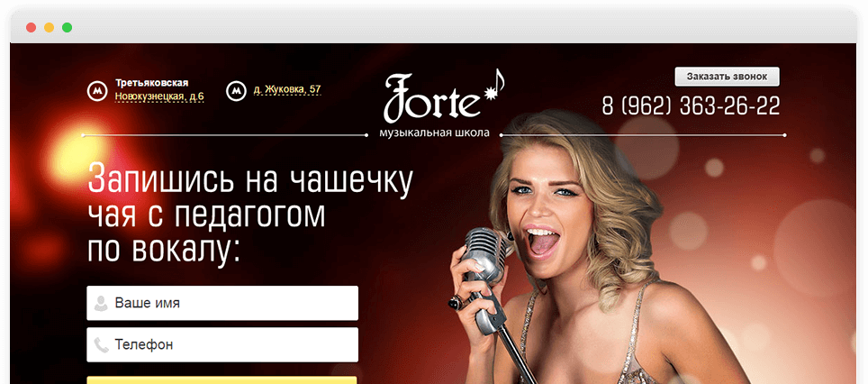Image resolution: width=868 pixels, height=384 pixels.
Task: Click the yellow minimize window dot
Action: pos(50,28)
